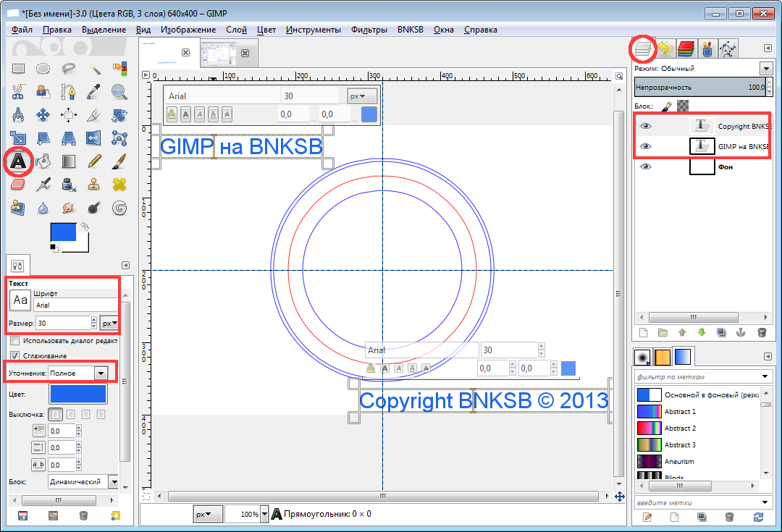Select the Color Picker eyedropper tool
This screenshot has width=782, height=532.
[93, 92]
